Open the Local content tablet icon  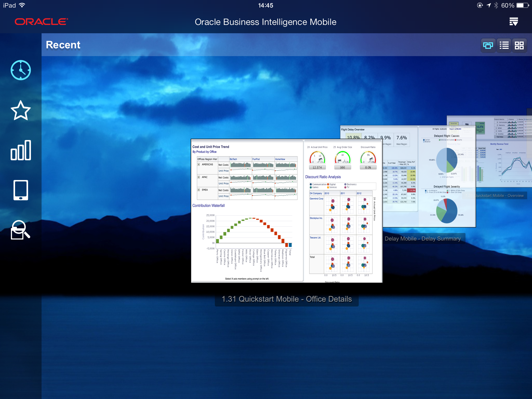coord(21,190)
